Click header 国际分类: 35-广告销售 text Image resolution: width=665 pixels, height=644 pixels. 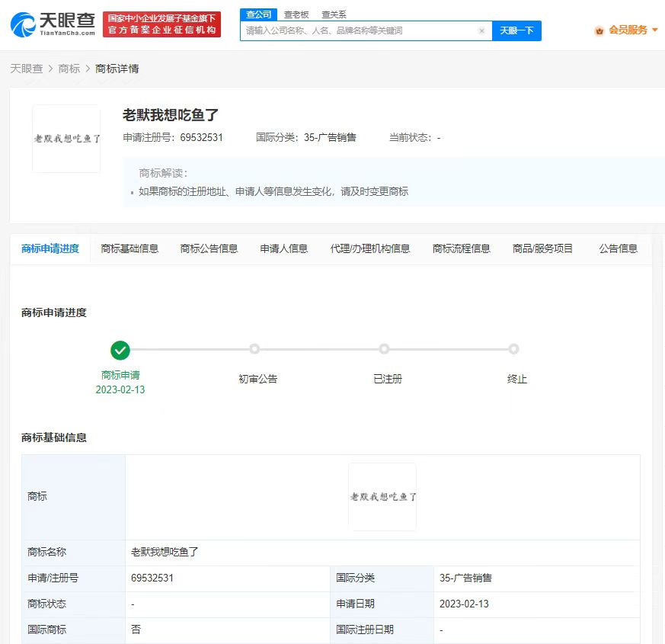[x=305, y=137]
